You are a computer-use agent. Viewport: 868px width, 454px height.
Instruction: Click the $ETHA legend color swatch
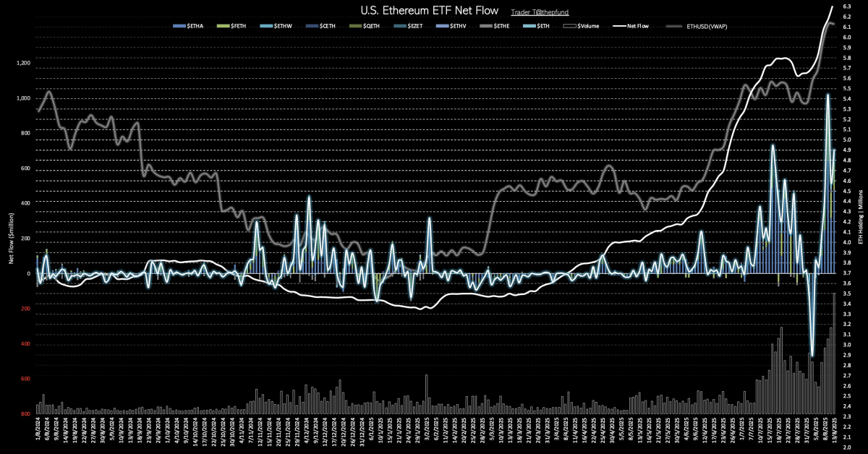[179, 26]
